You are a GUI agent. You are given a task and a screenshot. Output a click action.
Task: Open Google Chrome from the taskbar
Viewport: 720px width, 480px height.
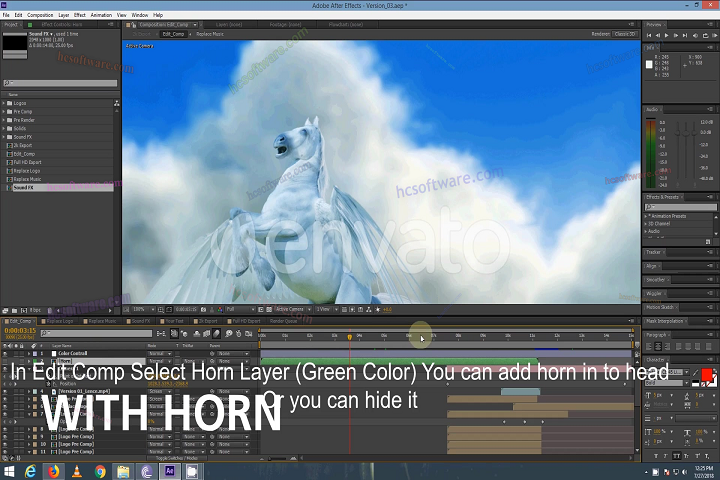(100, 471)
